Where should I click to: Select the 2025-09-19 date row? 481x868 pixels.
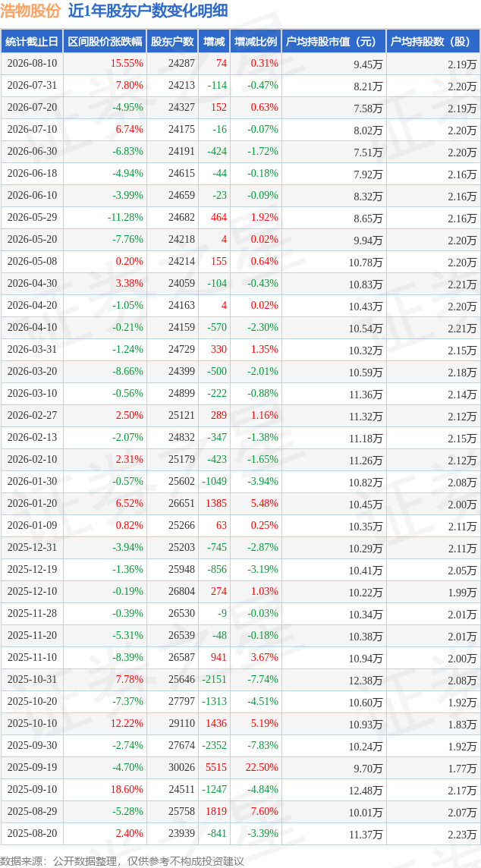(x=240, y=768)
